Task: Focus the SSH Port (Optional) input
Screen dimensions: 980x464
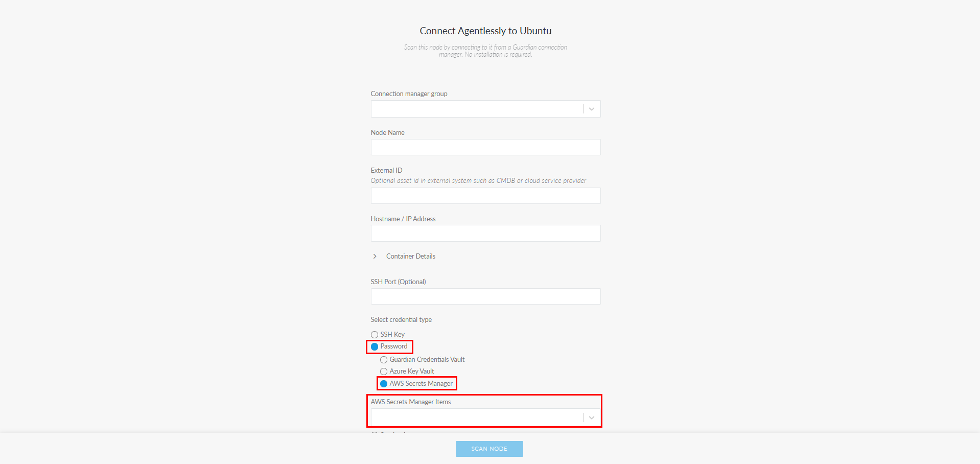Action: (x=485, y=296)
